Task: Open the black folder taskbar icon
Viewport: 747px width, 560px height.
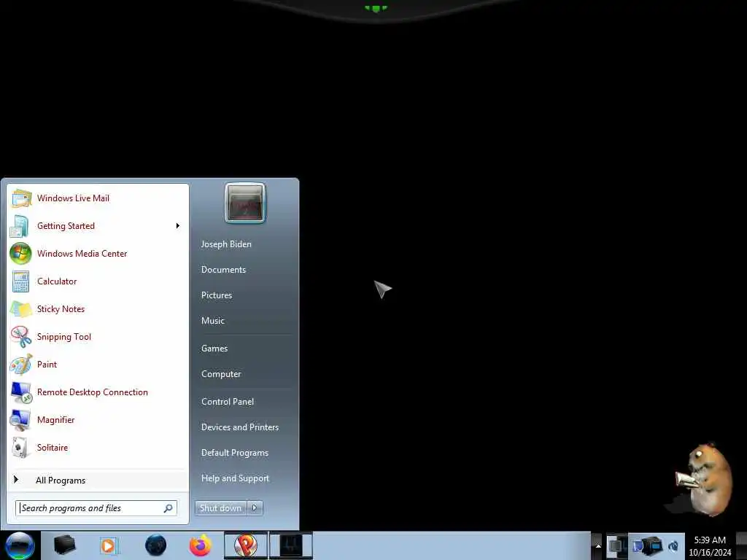Action: (65, 545)
